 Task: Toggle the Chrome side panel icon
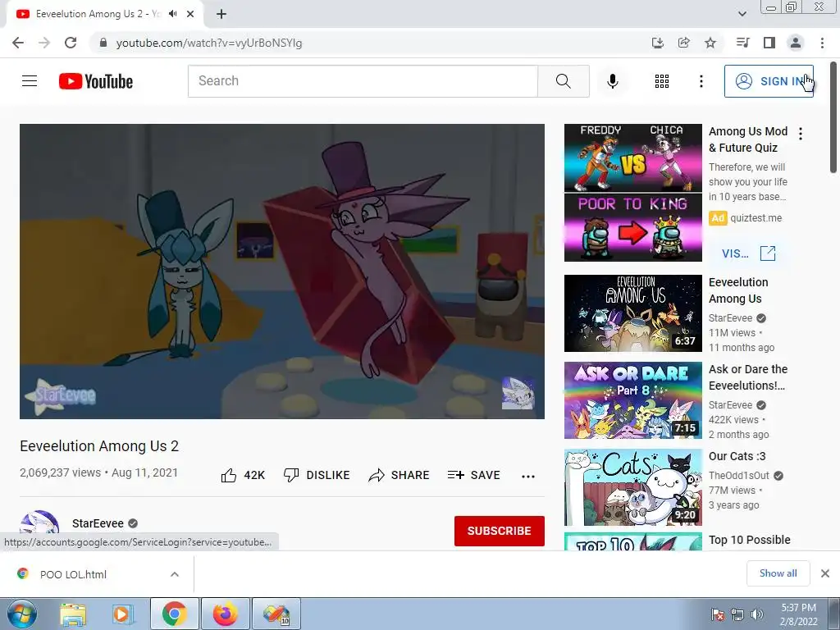[x=769, y=43]
